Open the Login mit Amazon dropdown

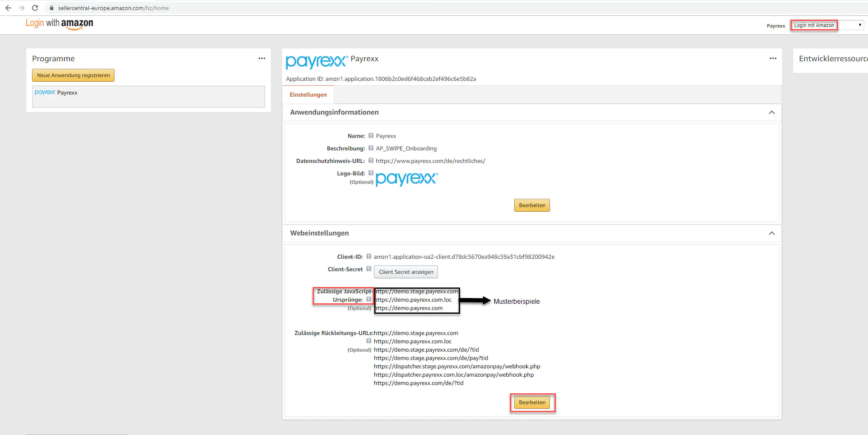[827, 25]
